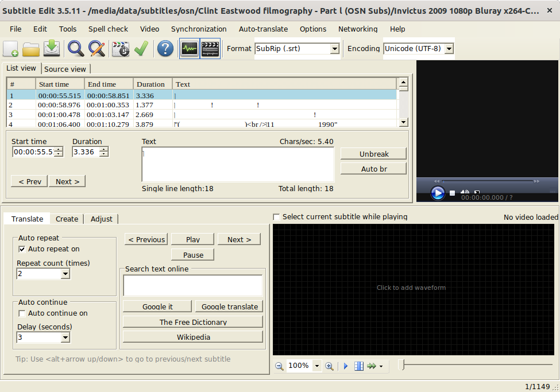560x392 pixels.
Task: Click the waveform position slider handle
Action: click(x=401, y=365)
